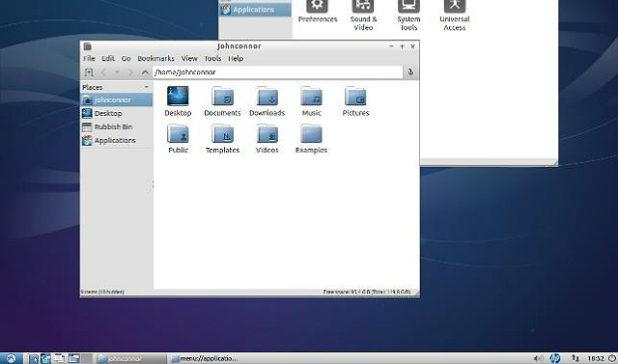Select Applications in Places sidebar
Viewport: 618px width, 364px height.
[x=117, y=140]
